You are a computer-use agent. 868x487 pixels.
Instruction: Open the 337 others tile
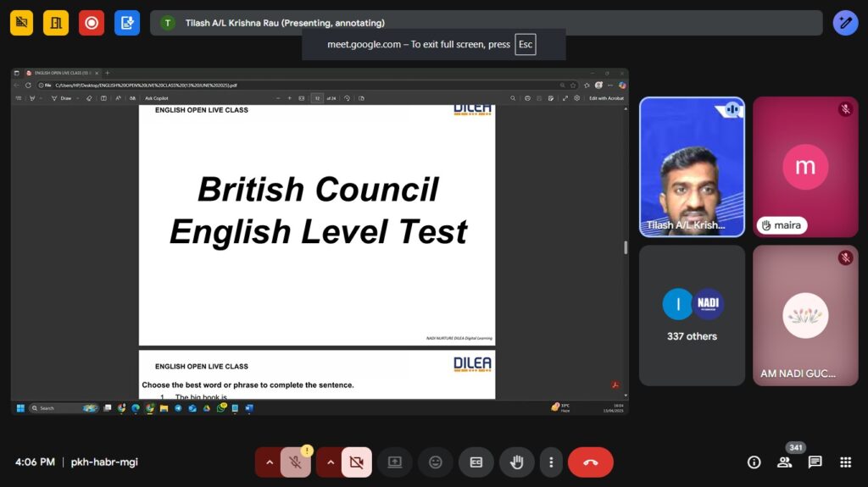click(692, 315)
